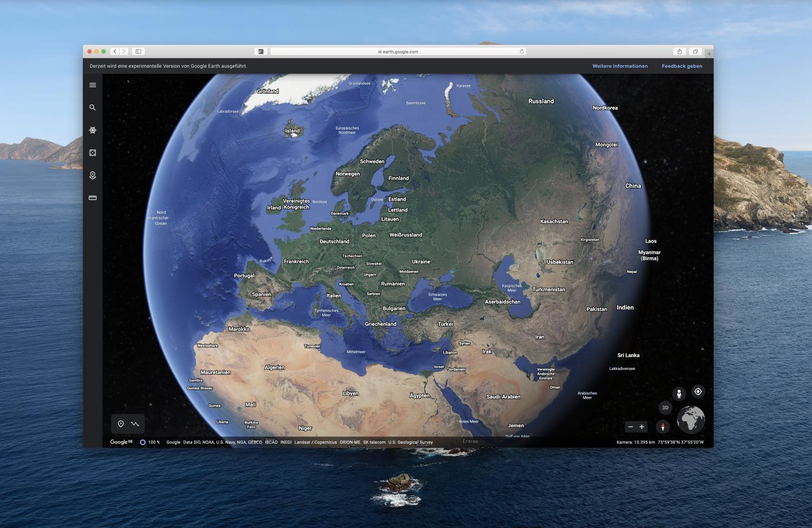The width and height of the screenshot is (812, 528).
Task: Go back with Safari's back arrow
Action: pos(115,51)
